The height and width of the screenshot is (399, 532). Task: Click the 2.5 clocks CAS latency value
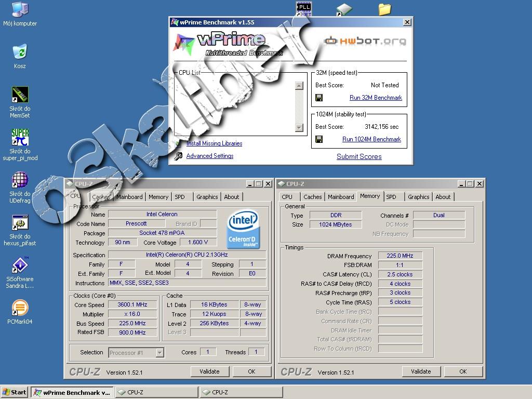click(x=400, y=274)
